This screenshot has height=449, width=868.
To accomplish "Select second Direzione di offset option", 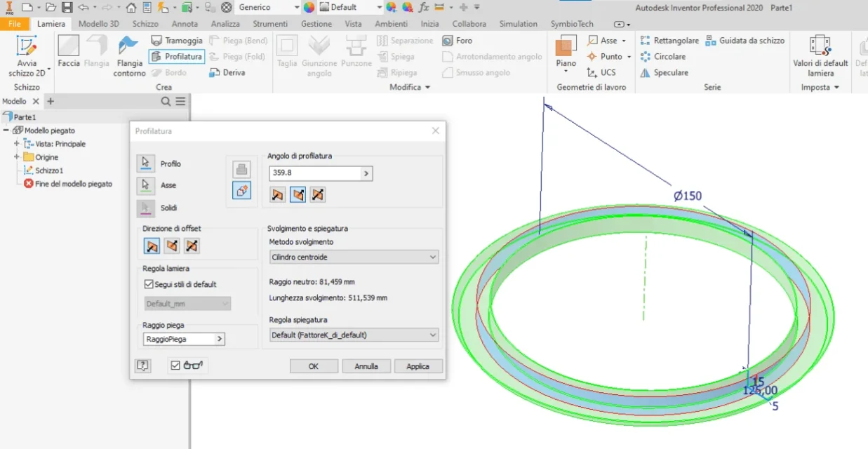I will 171,246.
